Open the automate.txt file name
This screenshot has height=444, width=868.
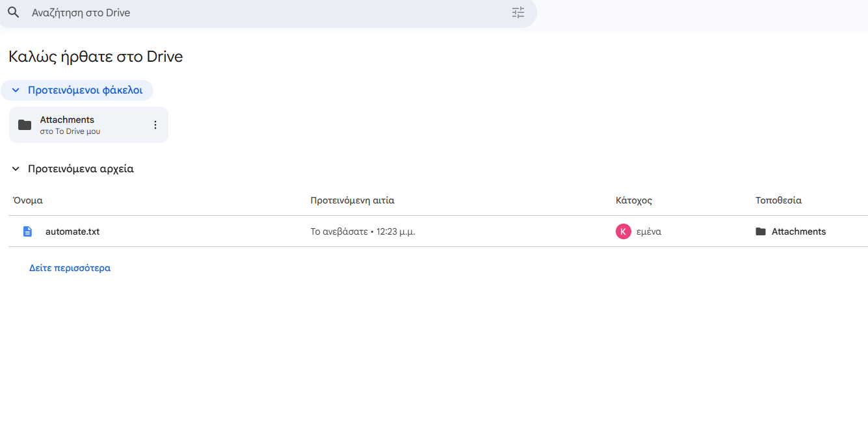pyautogui.click(x=72, y=231)
